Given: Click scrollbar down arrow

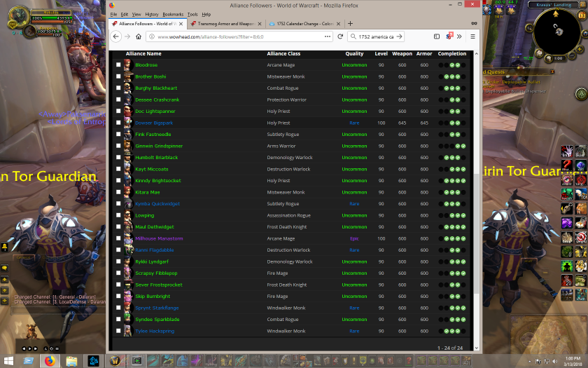Looking at the screenshot, I should point(477,348).
